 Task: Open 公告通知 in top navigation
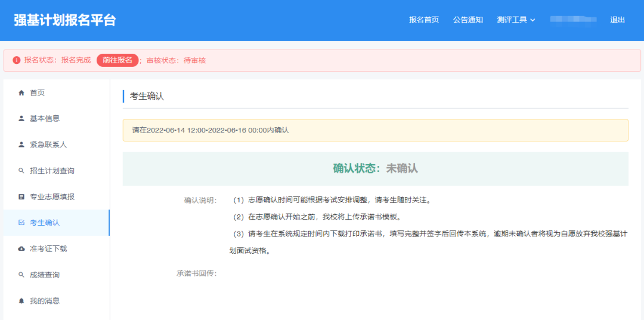[468, 20]
